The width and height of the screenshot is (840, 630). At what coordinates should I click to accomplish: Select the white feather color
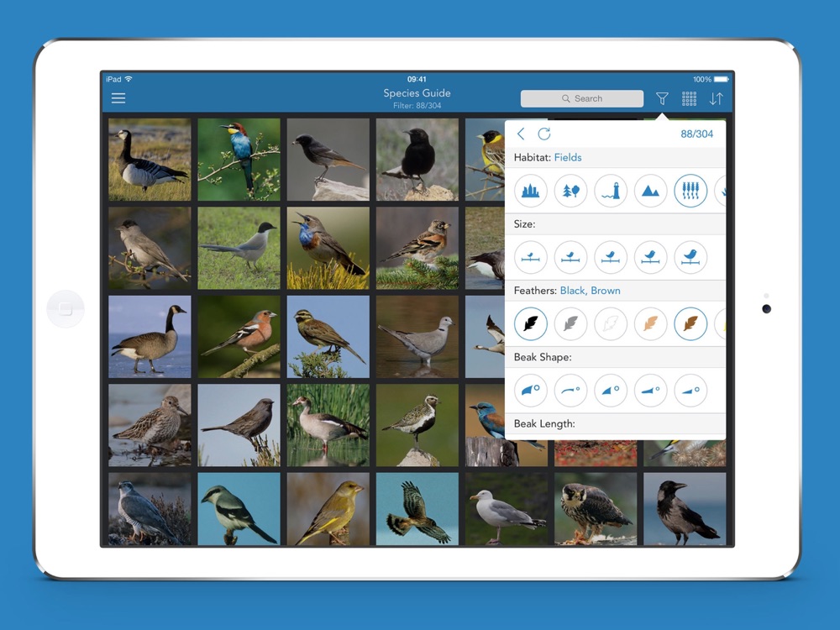611,323
